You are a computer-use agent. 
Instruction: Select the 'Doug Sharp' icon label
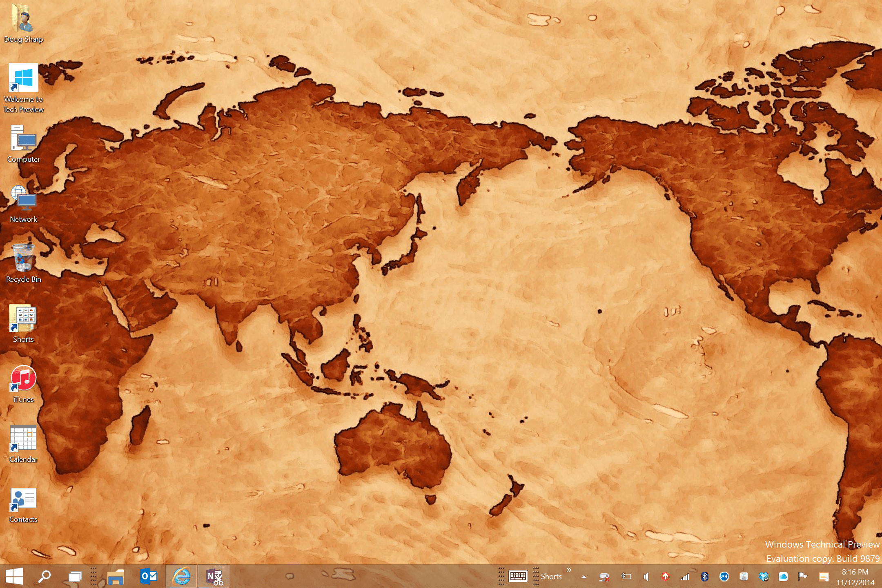point(23,39)
